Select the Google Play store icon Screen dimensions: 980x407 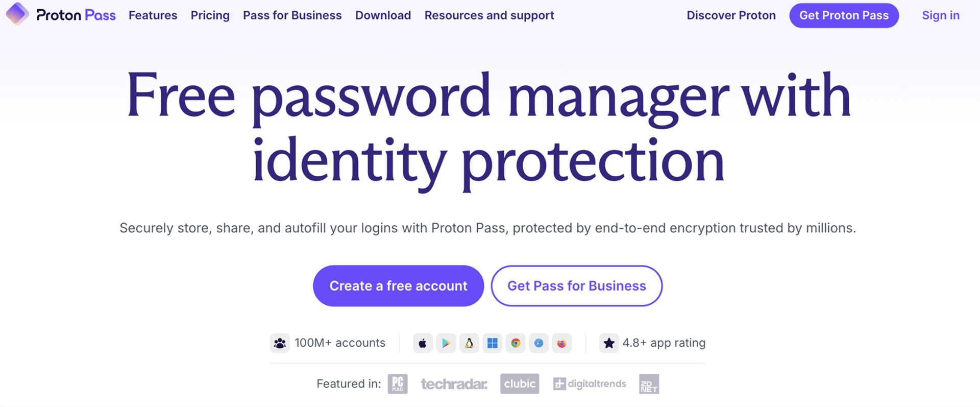tap(446, 343)
